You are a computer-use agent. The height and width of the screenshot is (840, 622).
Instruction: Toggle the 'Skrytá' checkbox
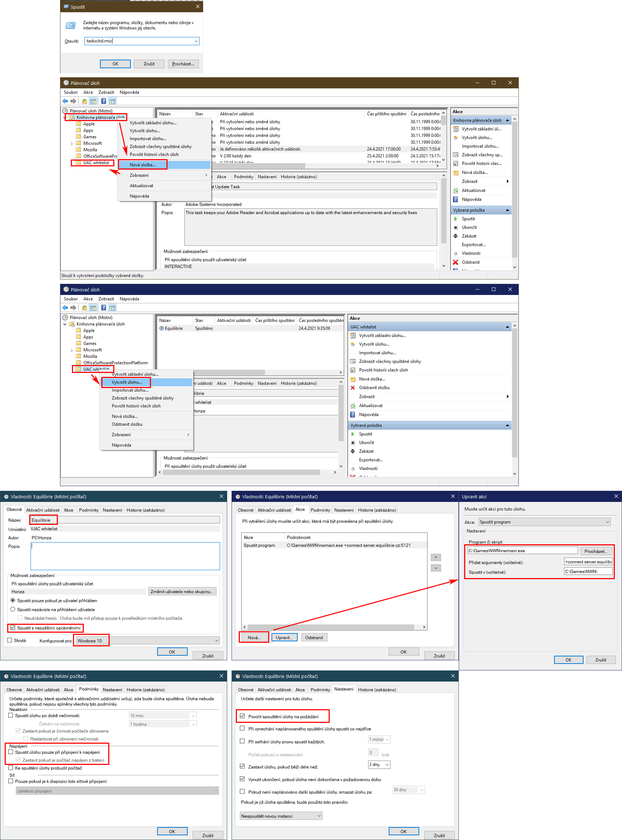10,640
